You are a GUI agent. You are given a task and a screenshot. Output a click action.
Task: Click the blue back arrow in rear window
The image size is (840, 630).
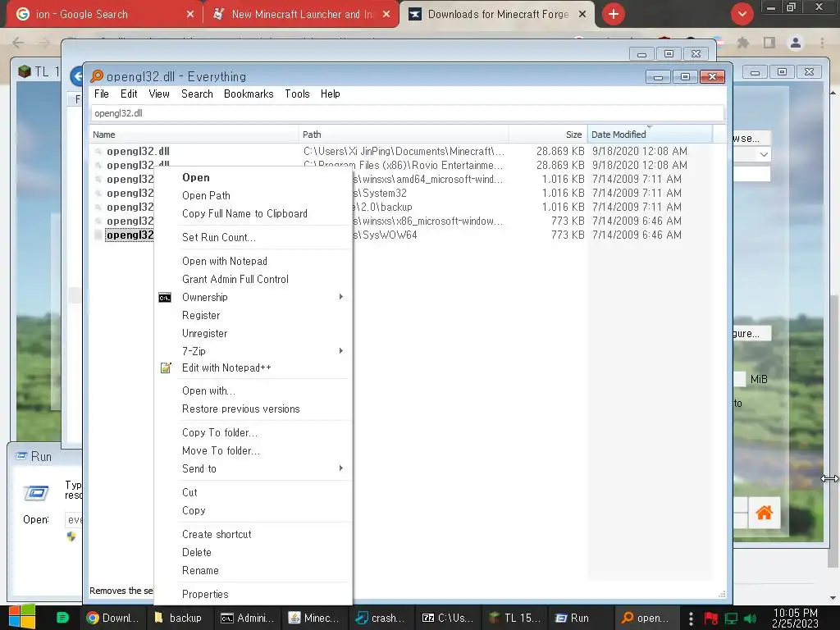(x=76, y=76)
